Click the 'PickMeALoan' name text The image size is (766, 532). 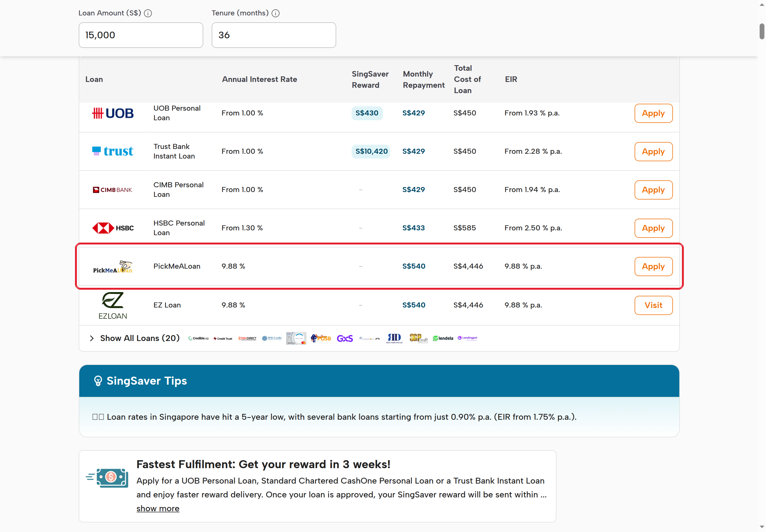click(177, 266)
